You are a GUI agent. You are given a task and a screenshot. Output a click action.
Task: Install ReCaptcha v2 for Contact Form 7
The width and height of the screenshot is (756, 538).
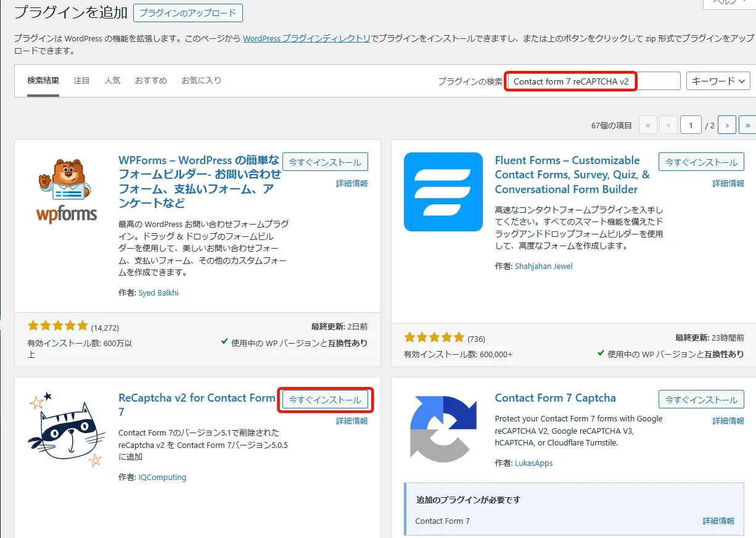pyautogui.click(x=325, y=400)
